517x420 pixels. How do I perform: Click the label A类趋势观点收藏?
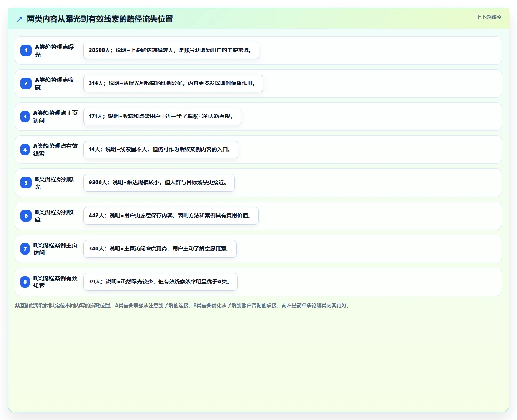tap(55, 83)
